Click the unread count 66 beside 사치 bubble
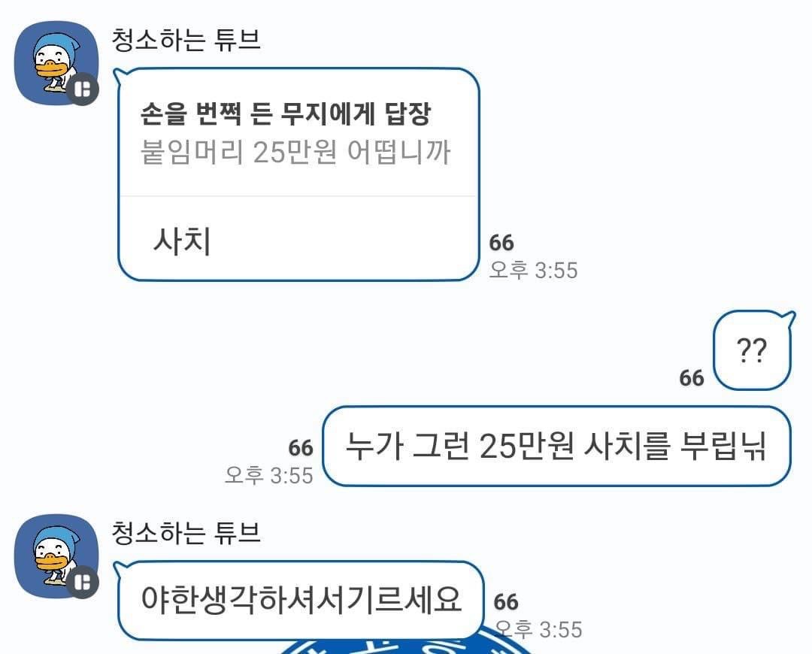 (501, 243)
